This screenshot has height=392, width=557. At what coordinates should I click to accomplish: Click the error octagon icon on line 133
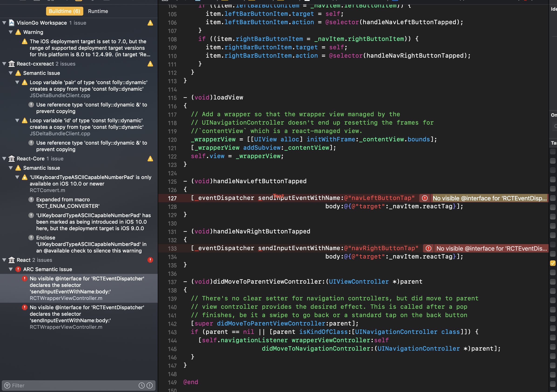[428, 248]
